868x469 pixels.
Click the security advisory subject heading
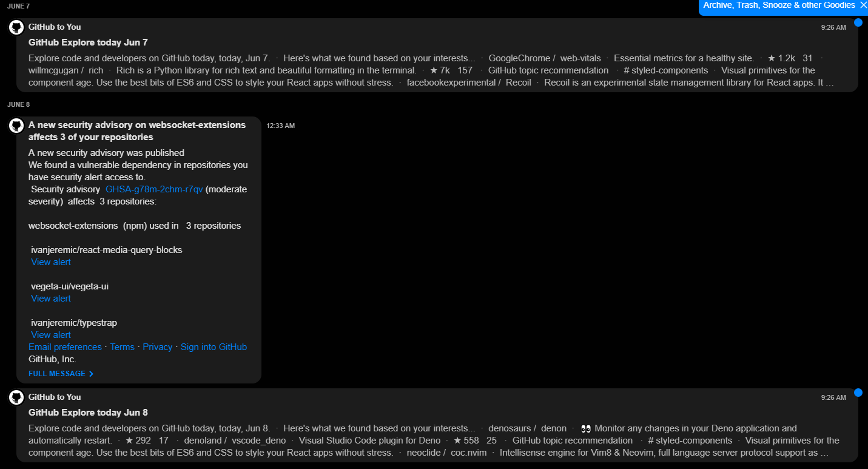(x=137, y=131)
